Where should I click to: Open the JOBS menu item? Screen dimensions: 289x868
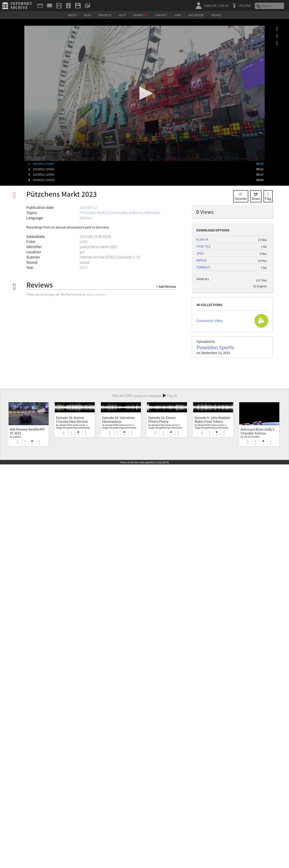tap(178, 15)
